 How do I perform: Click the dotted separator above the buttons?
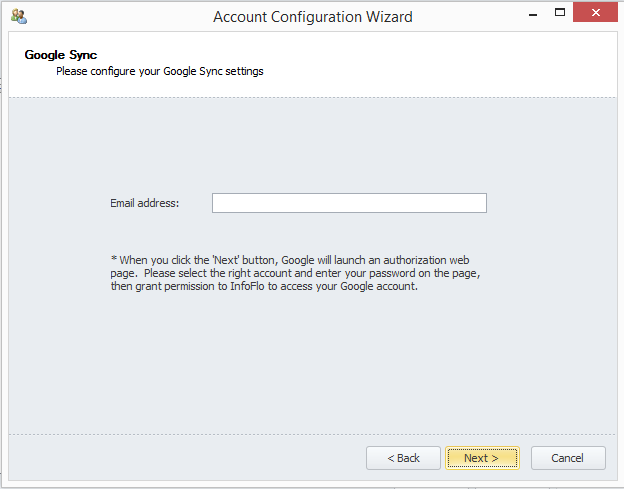click(x=310, y=434)
